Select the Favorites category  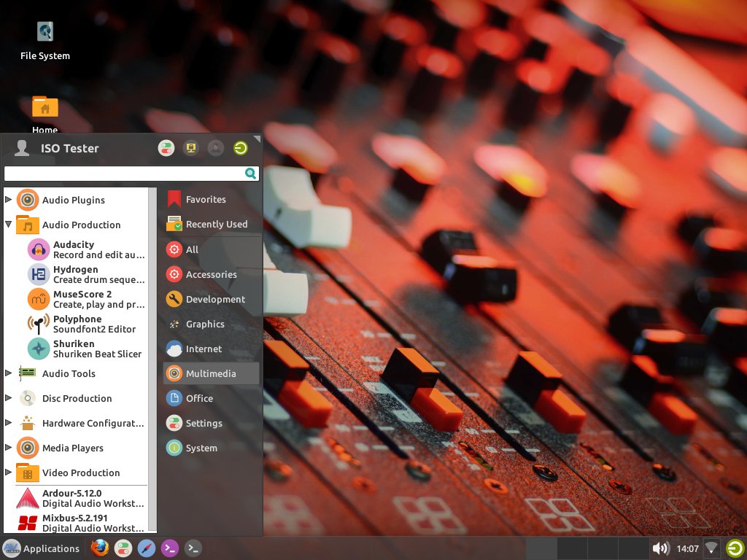(212, 200)
